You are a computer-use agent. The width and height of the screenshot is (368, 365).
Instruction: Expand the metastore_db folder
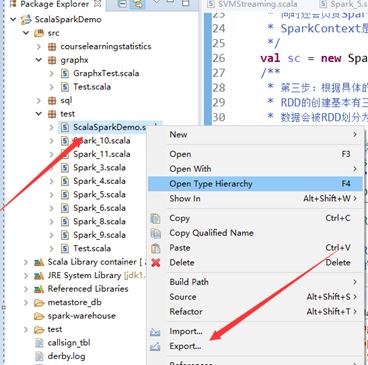(26, 303)
